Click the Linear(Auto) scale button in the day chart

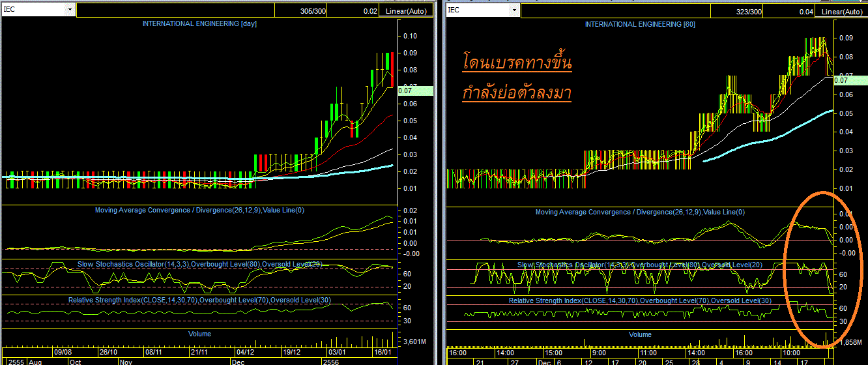click(x=406, y=11)
